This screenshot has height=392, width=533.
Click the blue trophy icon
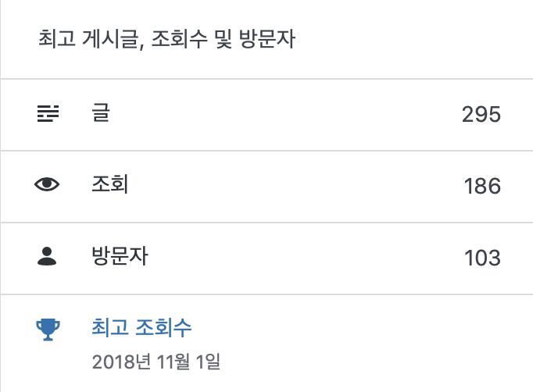(x=48, y=329)
